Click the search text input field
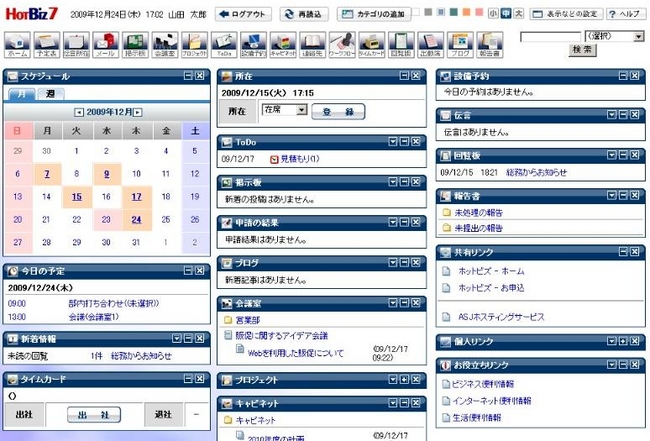This screenshot has height=441, width=650. pyautogui.click(x=551, y=37)
